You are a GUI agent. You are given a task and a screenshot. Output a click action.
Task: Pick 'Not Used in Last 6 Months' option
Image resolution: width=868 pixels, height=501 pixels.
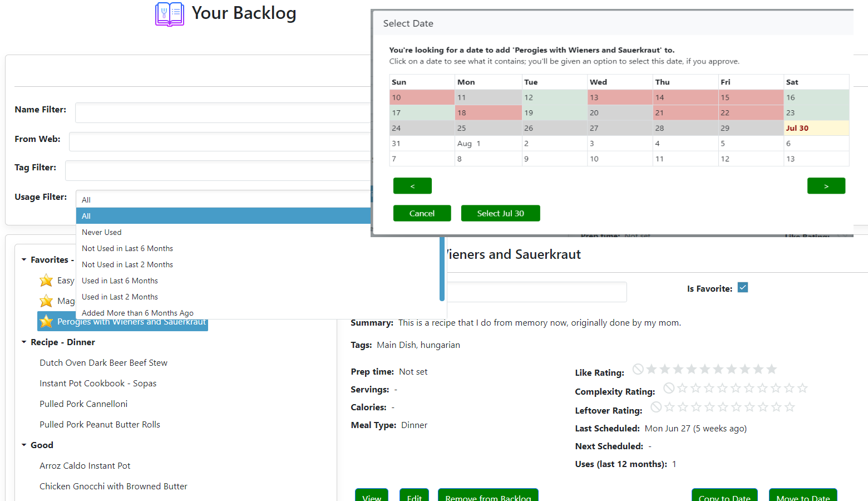click(127, 248)
